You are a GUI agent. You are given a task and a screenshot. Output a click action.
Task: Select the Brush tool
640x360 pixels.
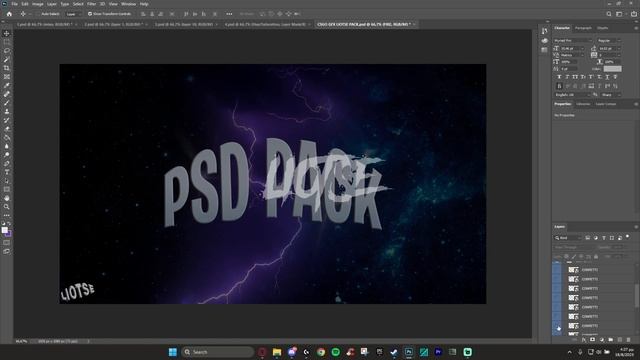[x=7, y=103]
